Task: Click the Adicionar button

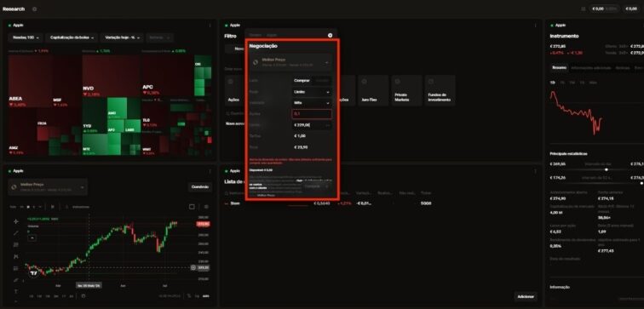Action: pos(526,297)
